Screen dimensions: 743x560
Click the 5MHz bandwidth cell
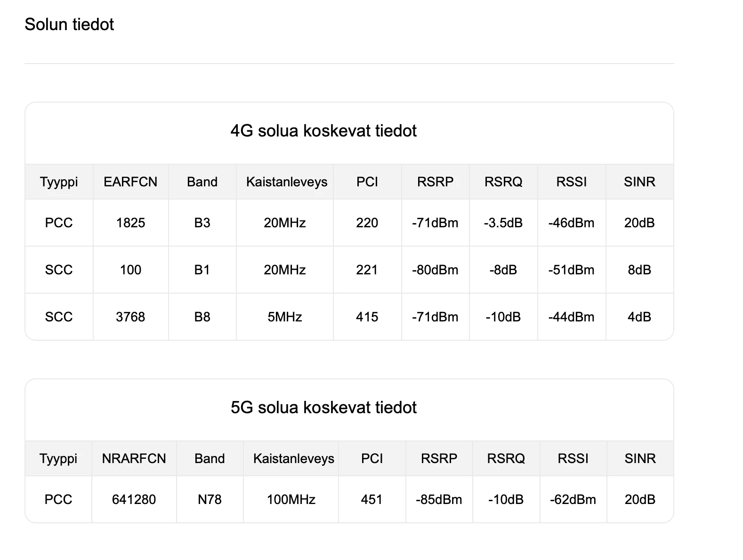pyautogui.click(x=284, y=317)
